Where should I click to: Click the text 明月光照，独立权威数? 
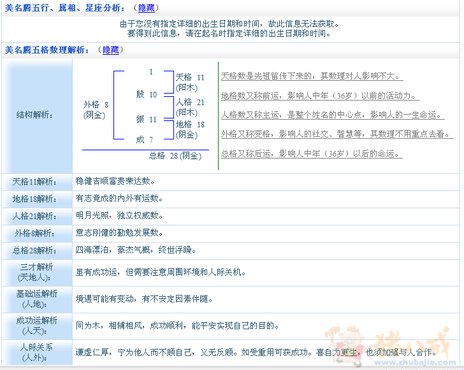click(119, 216)
